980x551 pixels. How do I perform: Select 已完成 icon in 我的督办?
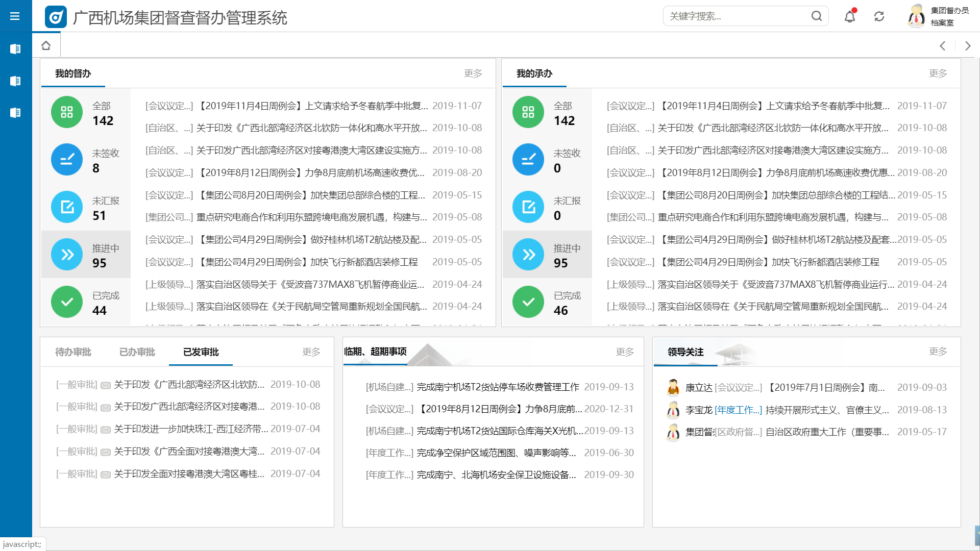67,302
